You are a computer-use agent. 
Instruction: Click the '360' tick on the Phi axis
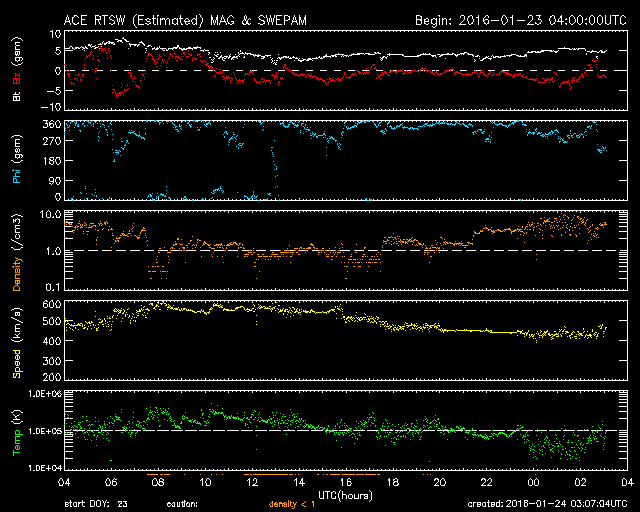53,124
